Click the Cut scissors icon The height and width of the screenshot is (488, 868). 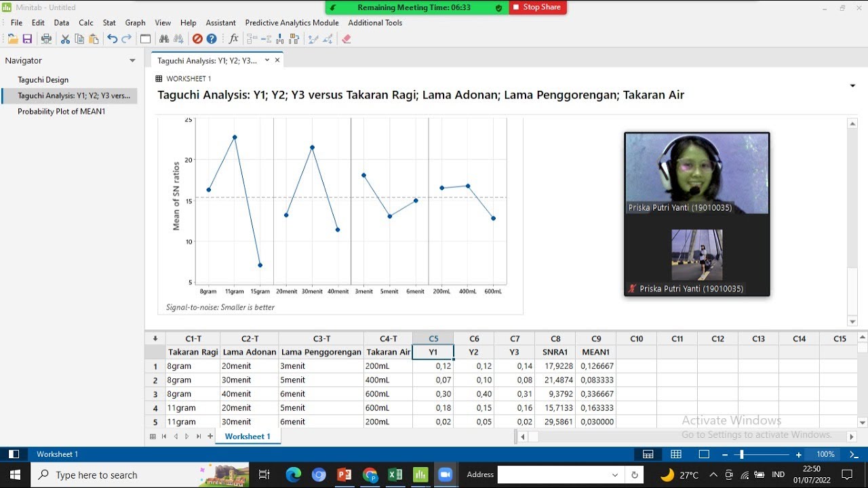coord(65,39)
